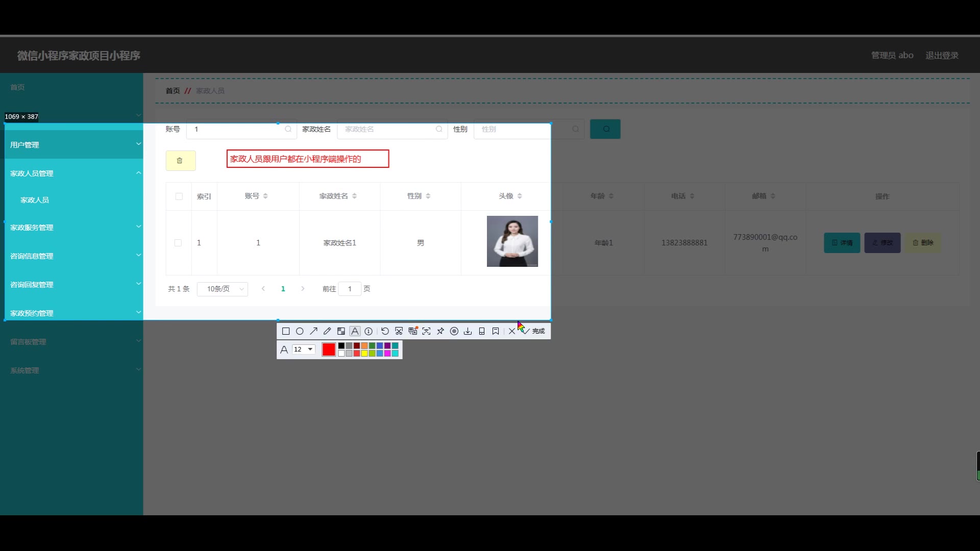Click search icon in 家政姓名 field
This screenshot has height=551, width=980.
[x=439, y=129]
